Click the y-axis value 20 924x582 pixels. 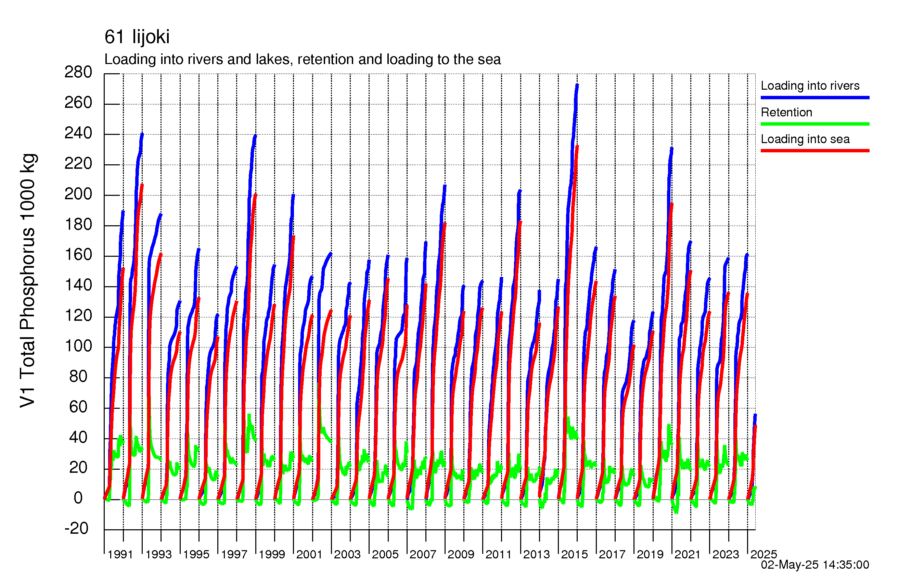78,468
